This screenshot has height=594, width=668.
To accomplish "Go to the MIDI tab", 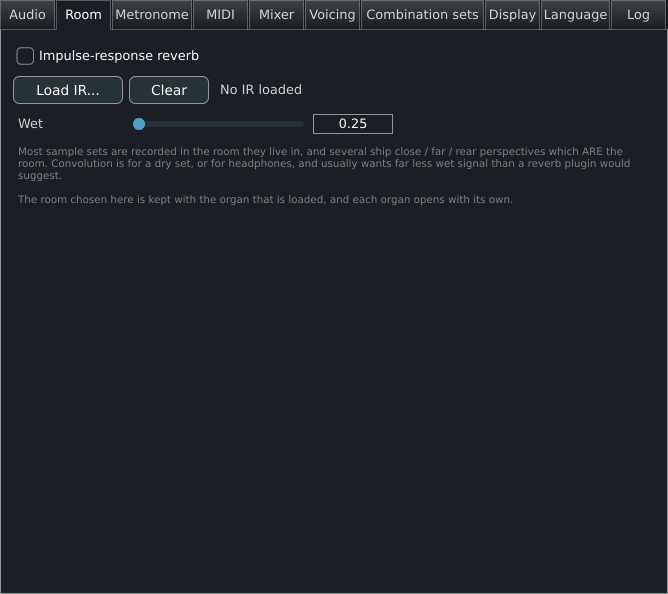I will point(220,14).
